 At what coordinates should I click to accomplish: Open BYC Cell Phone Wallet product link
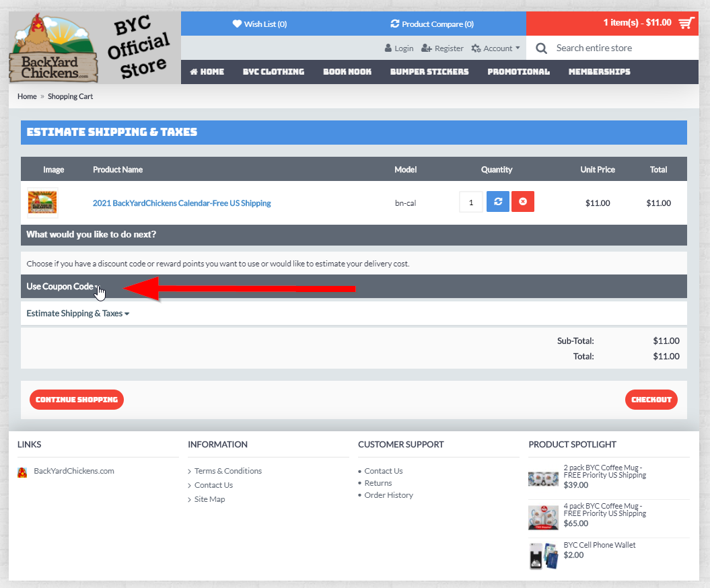pos(599,545)
